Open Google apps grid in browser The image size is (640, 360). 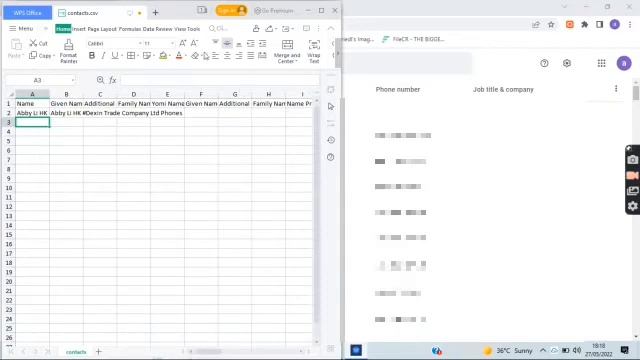coord(601,63)
